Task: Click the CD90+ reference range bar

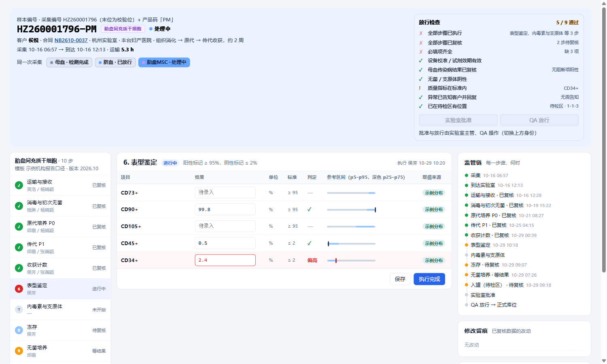Action: (x=351, y=210)
